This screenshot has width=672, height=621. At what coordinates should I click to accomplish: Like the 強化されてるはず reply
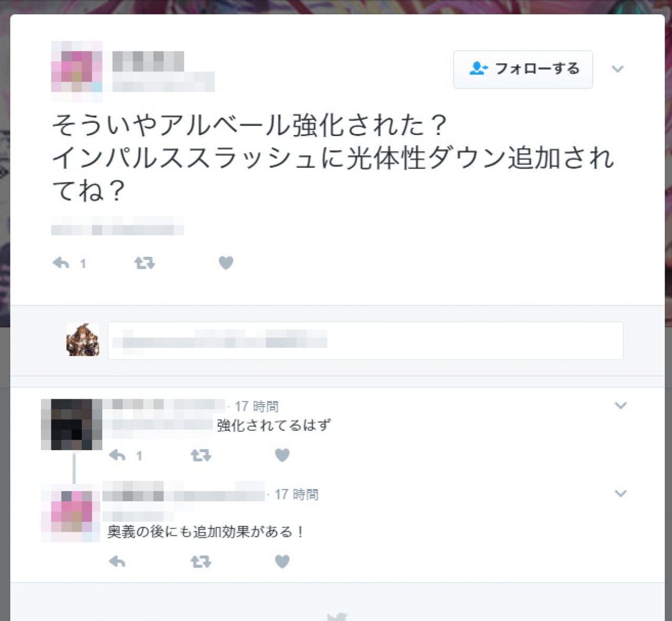(282, 455)
